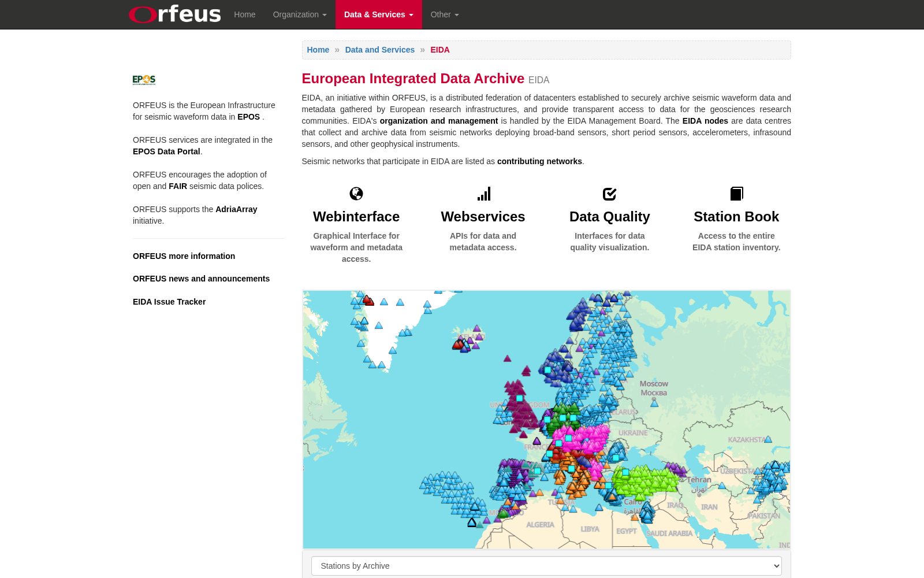Click the European Integrated Data Archive title
Viewport: 924px width, 578px height.
click(x=413, y=79)
